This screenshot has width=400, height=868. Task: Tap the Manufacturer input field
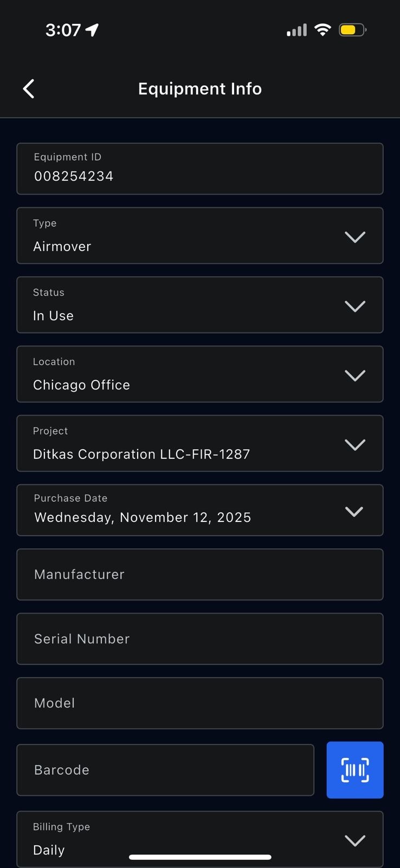click(x=199, y=575)
